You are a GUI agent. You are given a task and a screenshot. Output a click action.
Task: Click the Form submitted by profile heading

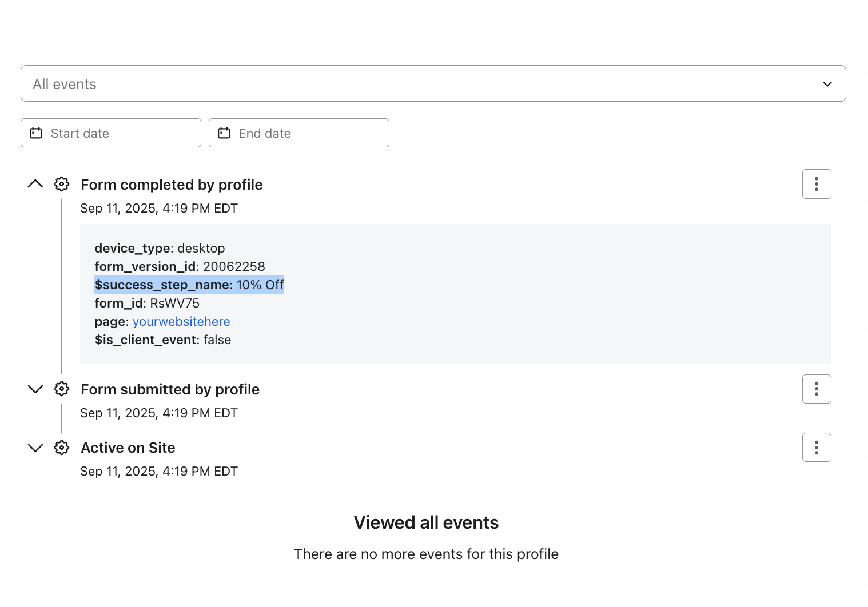170,389
